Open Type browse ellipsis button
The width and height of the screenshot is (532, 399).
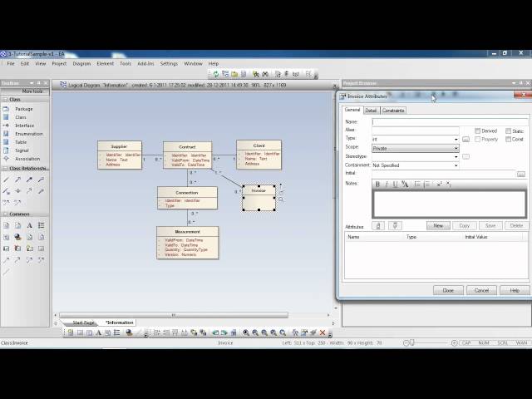point(465,140)
